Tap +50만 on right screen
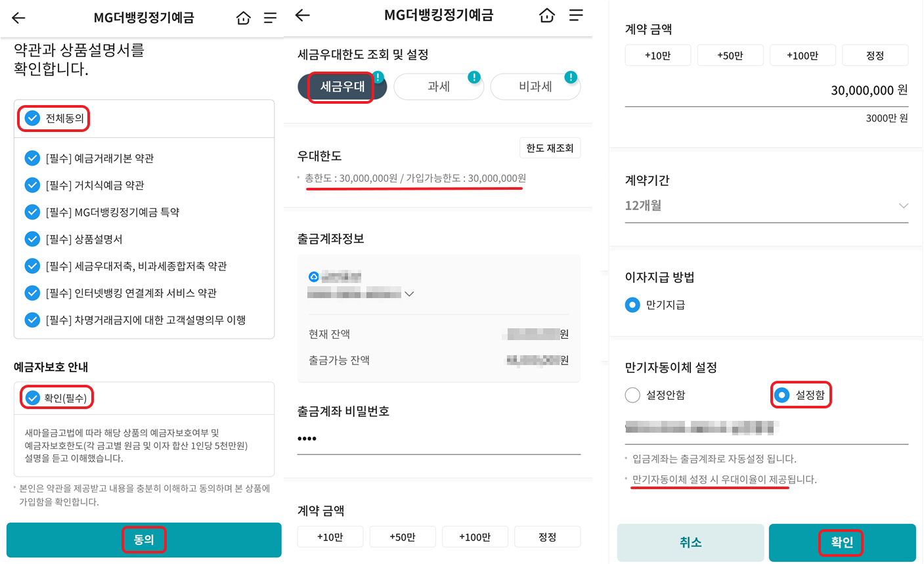Image resolution: width=924 pixels, height=564 pixels. [x=730, y=55]
